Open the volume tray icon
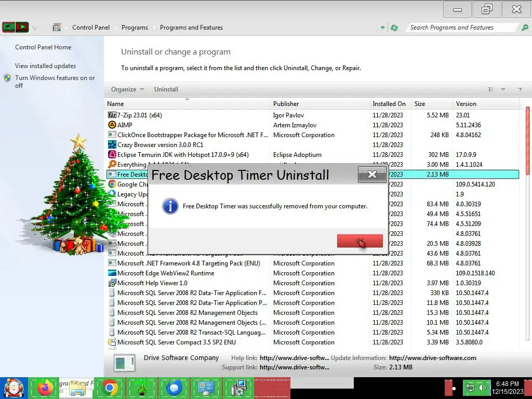 click(x=483, y=388)
